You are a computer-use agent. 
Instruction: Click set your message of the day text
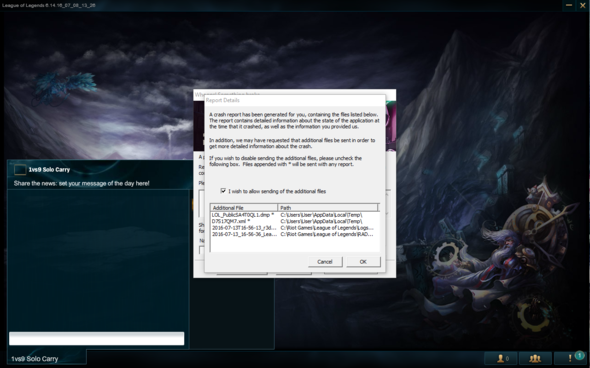[104, 183]
